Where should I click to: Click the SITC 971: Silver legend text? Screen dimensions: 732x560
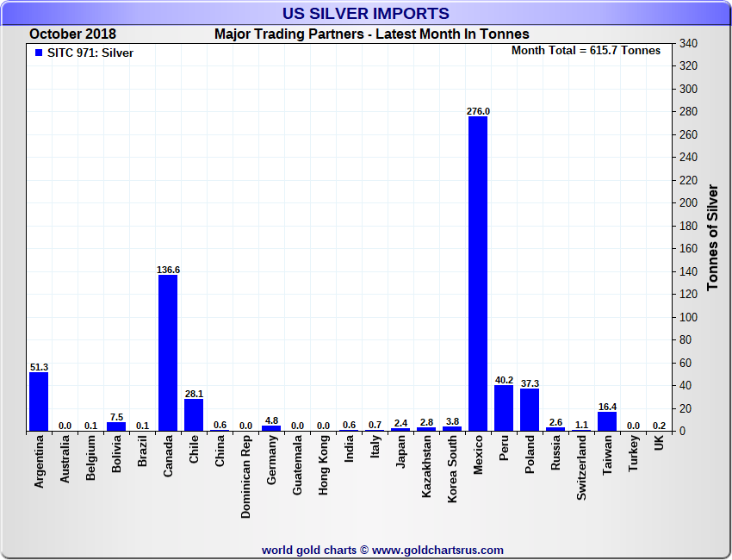click(x=90, y=53)
